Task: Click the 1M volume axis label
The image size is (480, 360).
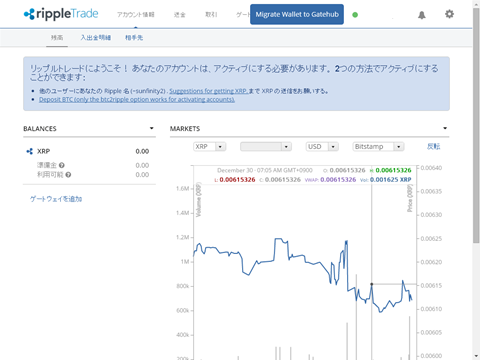Action: [x=185, y=262]
